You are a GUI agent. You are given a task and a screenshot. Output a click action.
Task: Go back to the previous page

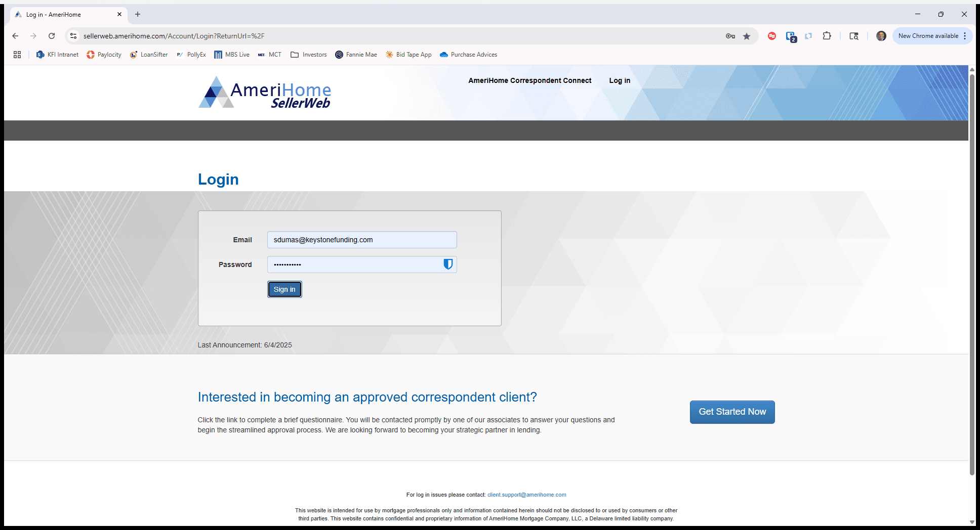tap(15, 36)
